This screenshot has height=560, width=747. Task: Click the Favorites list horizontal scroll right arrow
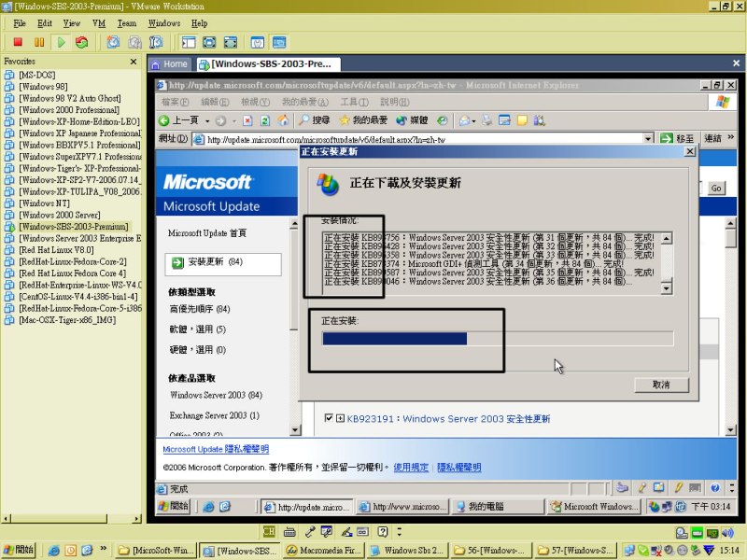click(137, 519)
